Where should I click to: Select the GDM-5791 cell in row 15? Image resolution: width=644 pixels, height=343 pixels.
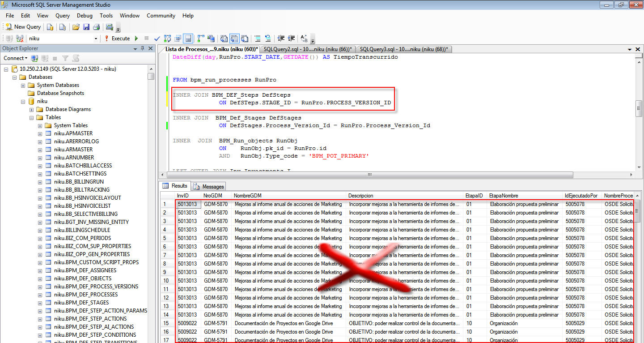pos(216,323)
